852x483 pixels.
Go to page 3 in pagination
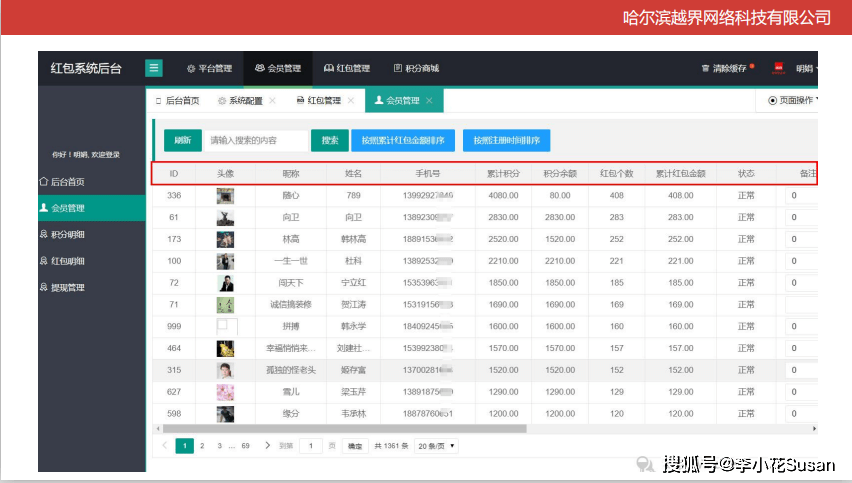pos(220,446)
